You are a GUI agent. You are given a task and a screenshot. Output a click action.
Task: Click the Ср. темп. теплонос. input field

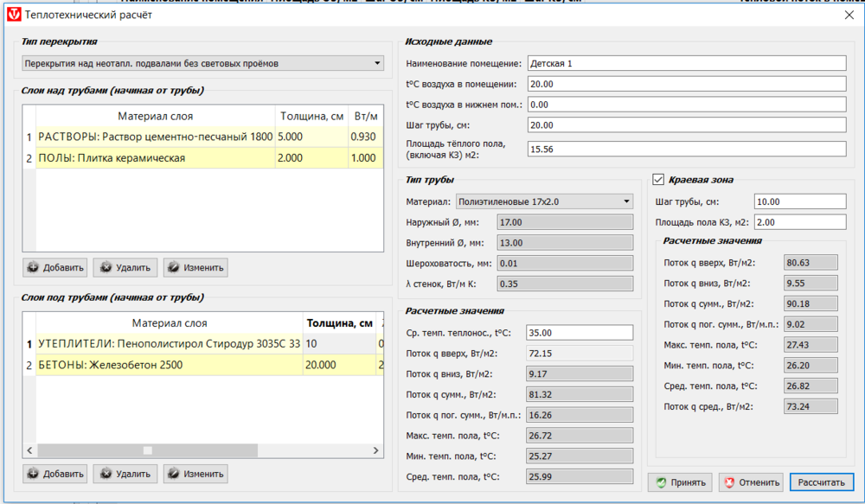click(580, 333)
